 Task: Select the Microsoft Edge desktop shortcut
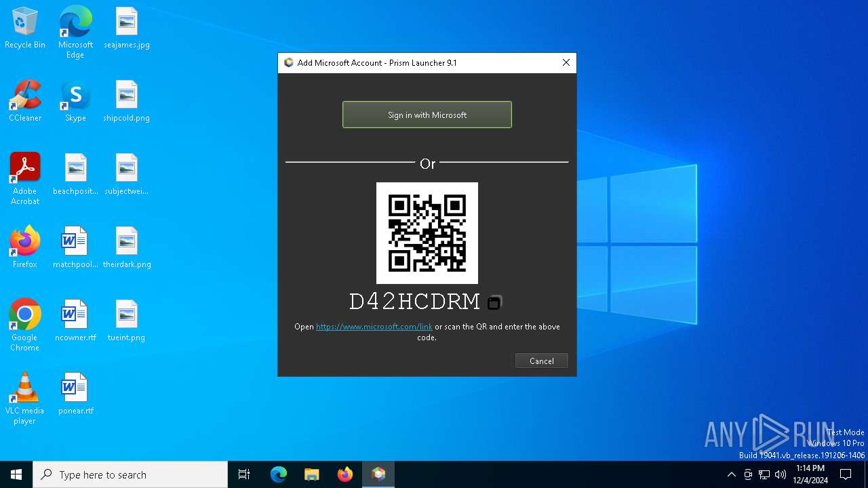(75, 33)
